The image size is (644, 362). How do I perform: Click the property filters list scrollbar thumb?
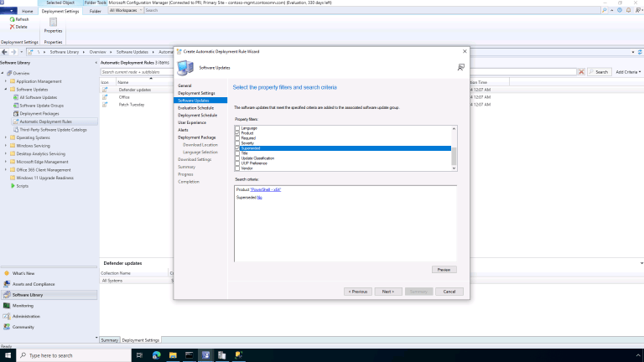click(x=454, y=156)
